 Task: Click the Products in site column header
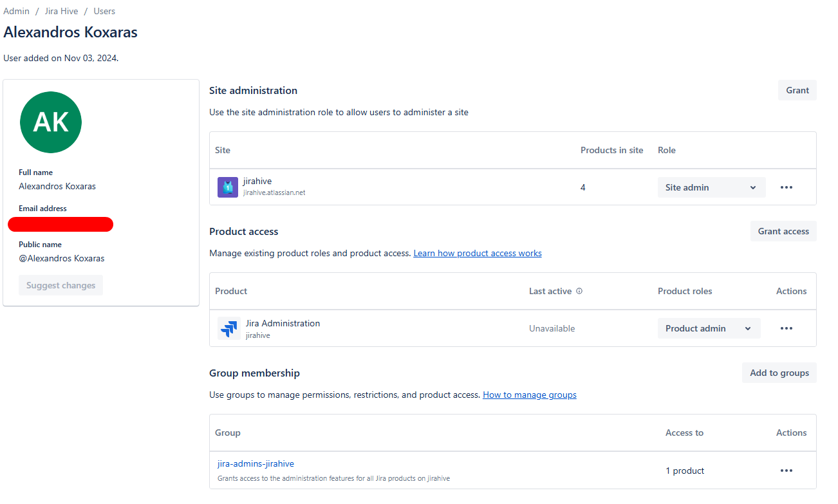coord(612,150)
